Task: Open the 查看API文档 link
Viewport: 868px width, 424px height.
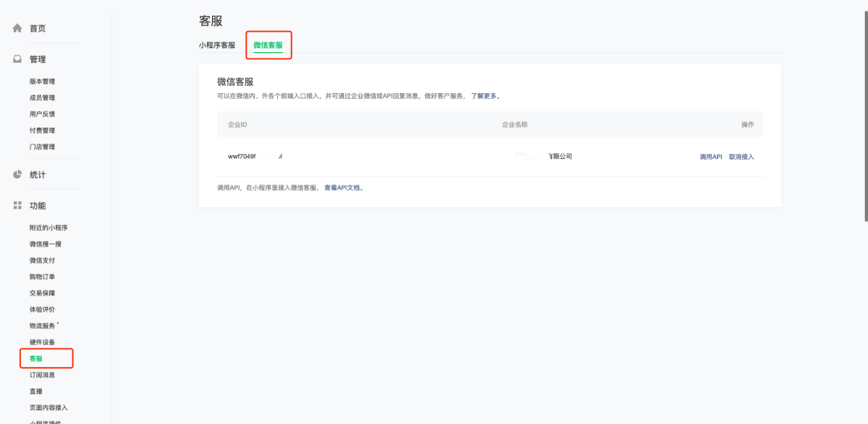Action: point(342,187)
